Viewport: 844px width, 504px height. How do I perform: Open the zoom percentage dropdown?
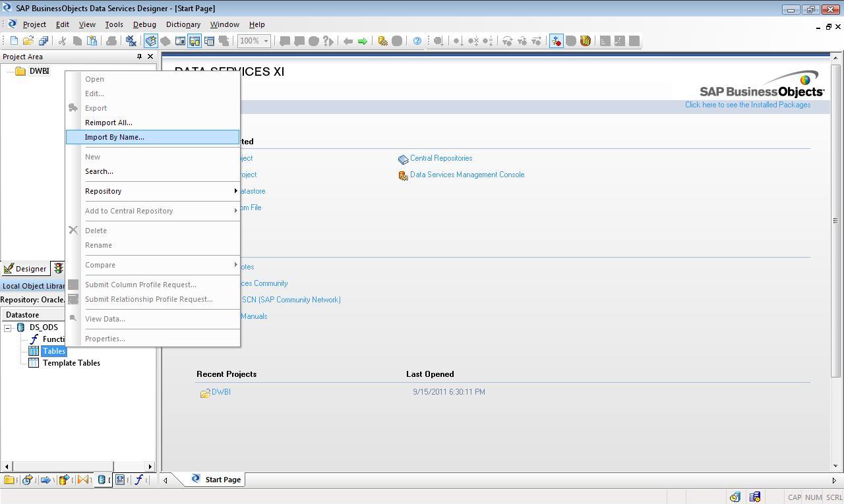[x=266, y=41]
